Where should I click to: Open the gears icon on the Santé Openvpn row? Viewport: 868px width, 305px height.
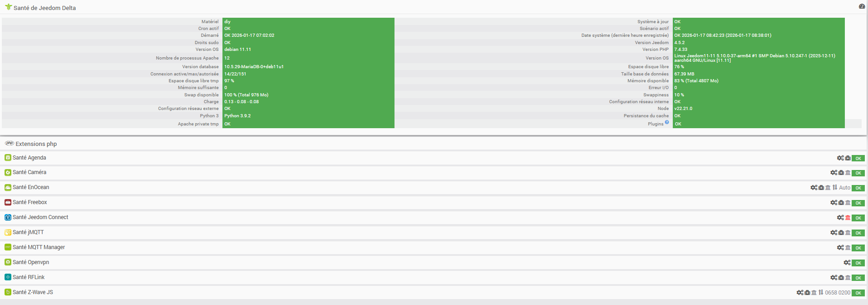[847, 263]
